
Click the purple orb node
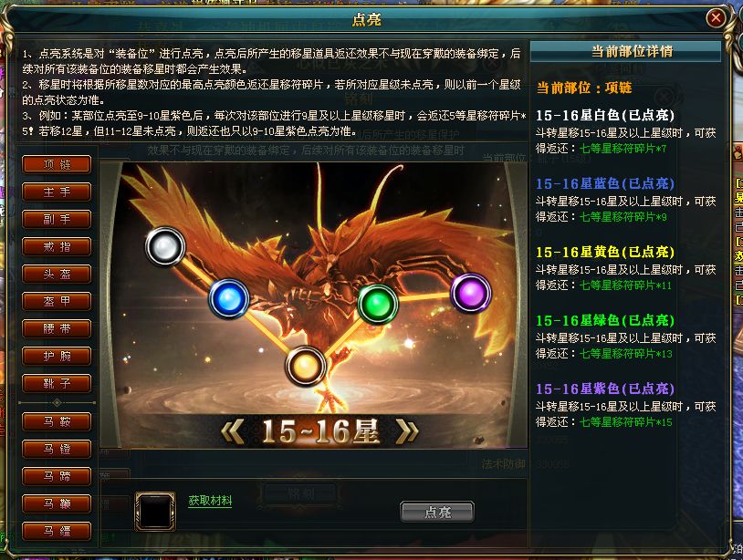point(470,293)
